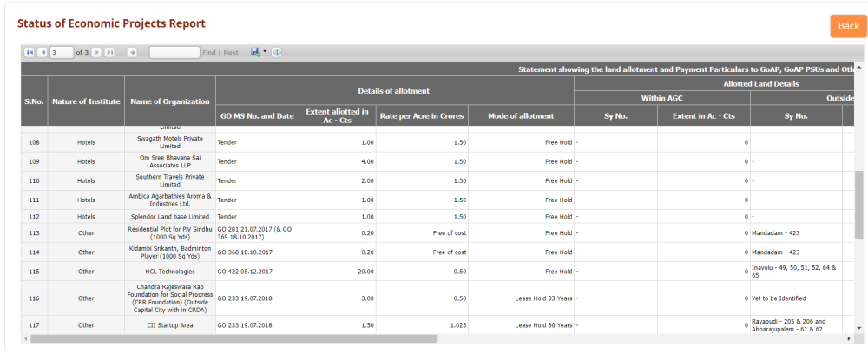The height and width of the screenshot is (360, 868).
Task: Click the current page number field
Action: (62, 53)
